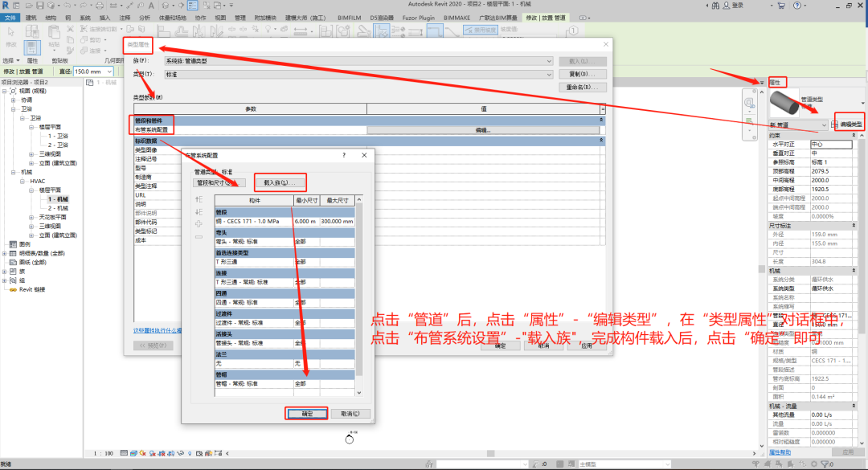Select the 铜 - CECS 171 pipe segment row
Screen dimensions: 868x470
click(285, 222)
